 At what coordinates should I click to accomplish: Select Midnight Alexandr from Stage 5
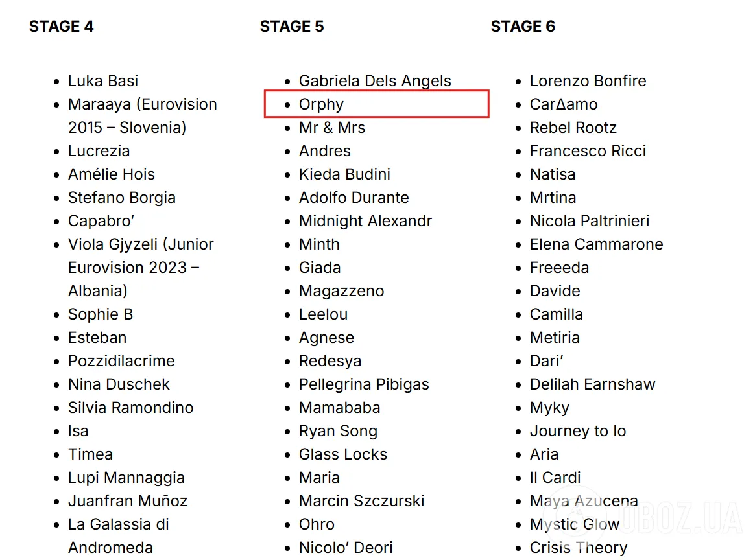coord(365,221)
